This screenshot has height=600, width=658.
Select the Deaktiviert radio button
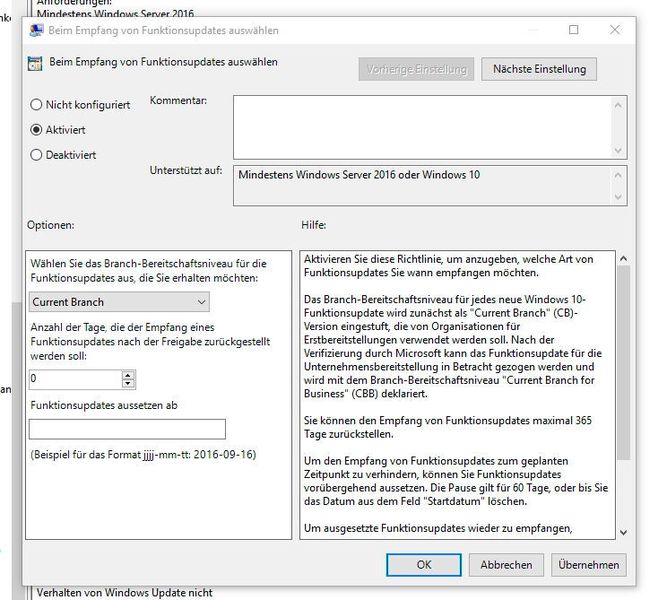[37, 155]
